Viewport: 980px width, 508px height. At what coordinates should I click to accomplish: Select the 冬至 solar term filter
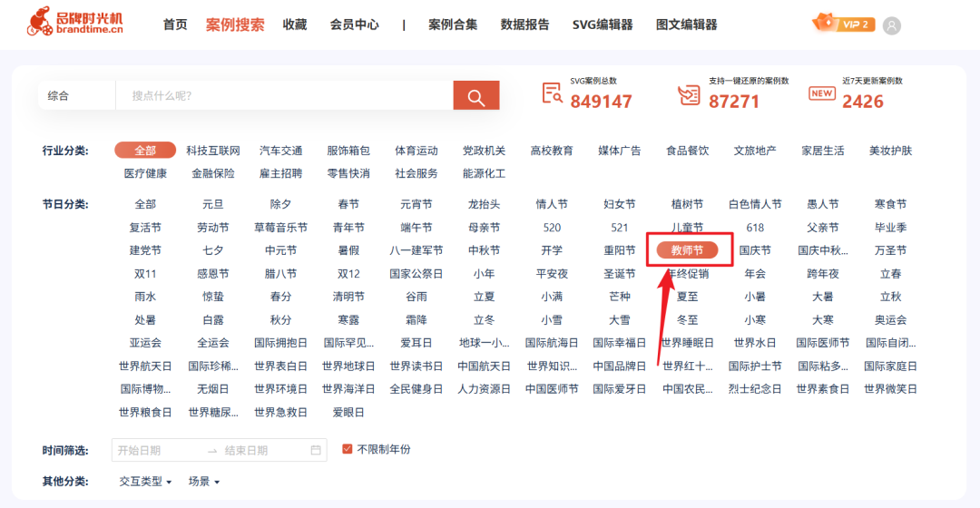688,320
